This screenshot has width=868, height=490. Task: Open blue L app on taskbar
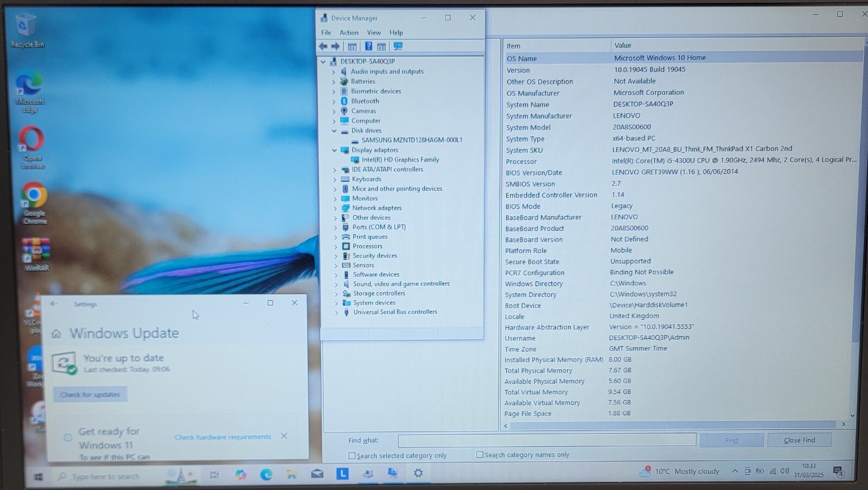tap(342, 474)
